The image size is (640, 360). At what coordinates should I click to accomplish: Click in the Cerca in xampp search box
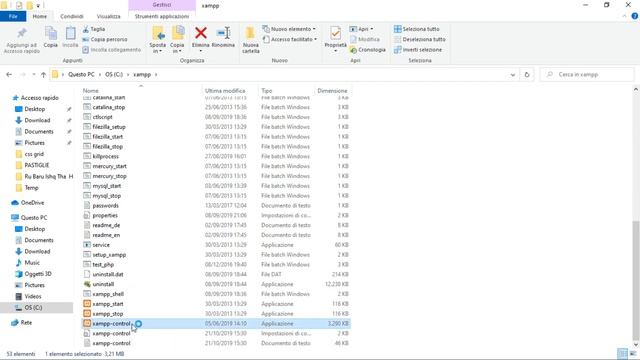click(x=587, y=75)
